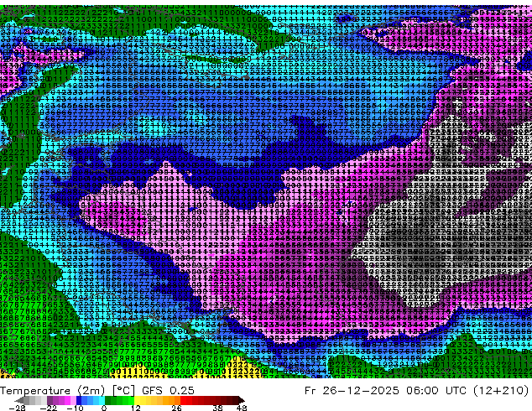
Task: Click the yellow legend swatch above 12
Action: point(137,400)
